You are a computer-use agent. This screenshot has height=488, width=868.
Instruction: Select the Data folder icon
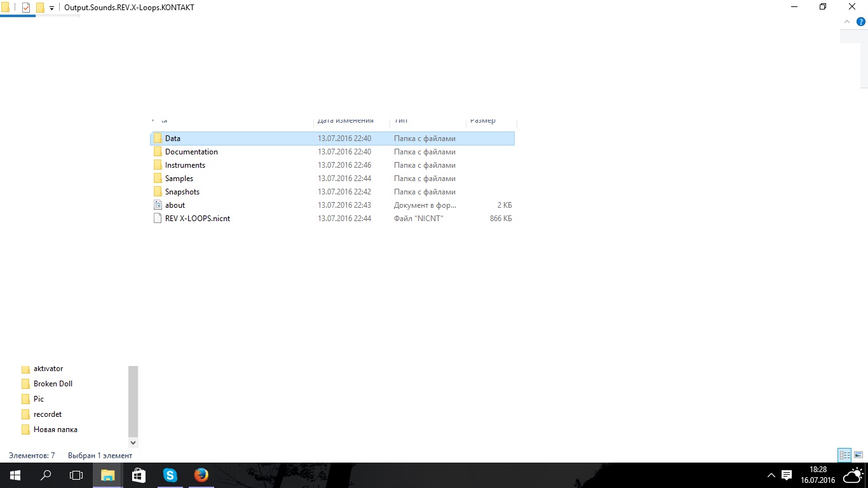[x=158, y=138]
